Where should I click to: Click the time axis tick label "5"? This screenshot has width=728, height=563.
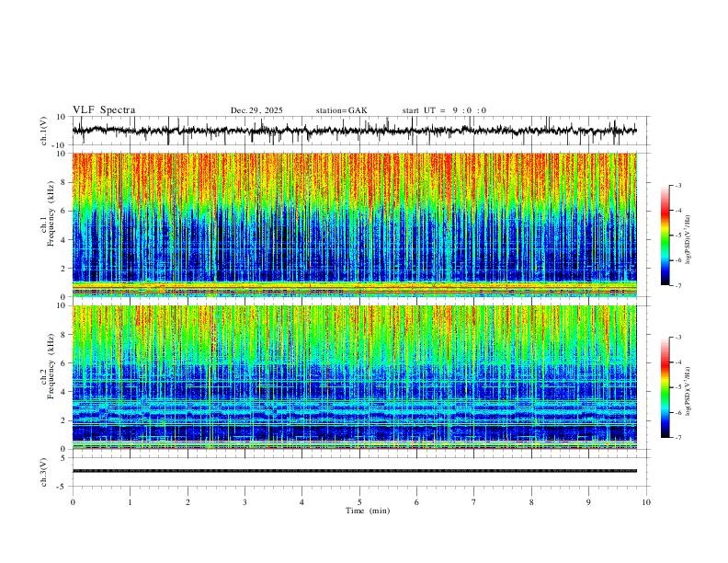click(359, 502)
